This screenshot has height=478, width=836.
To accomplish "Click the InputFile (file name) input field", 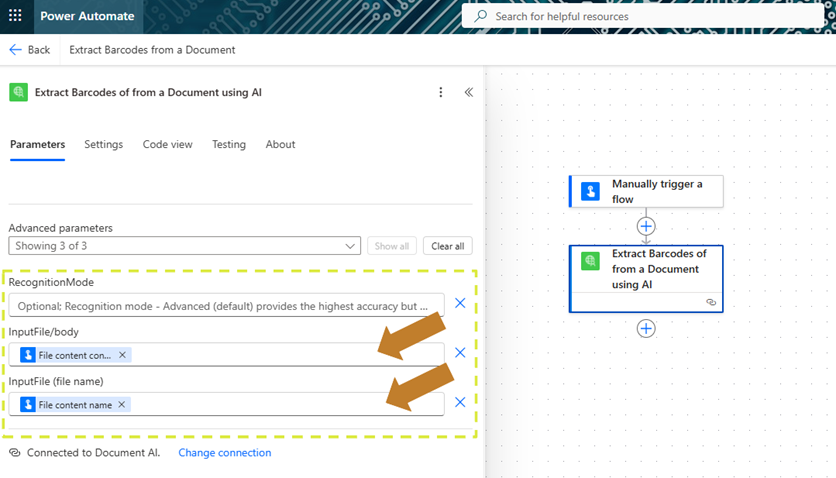I will 226,404.
